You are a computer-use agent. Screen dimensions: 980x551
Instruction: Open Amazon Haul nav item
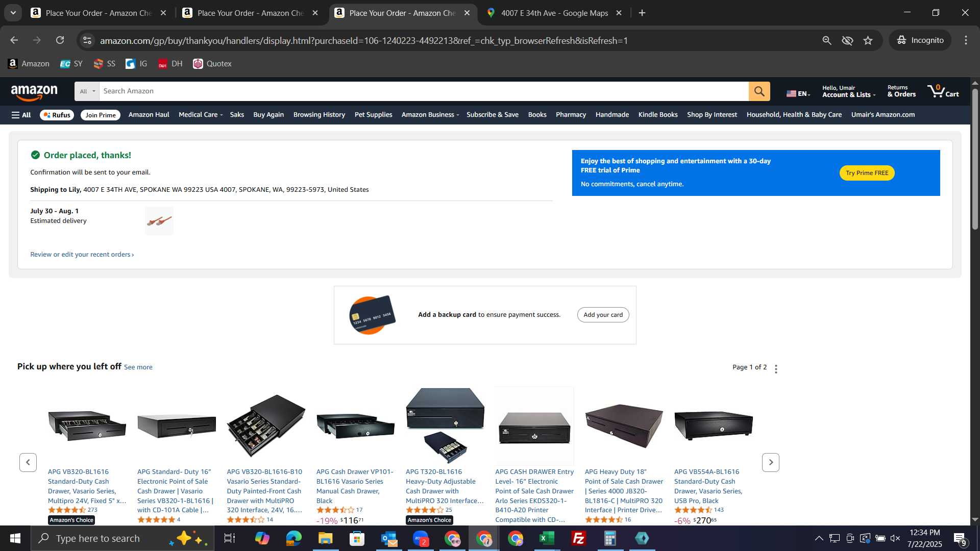point(149,115)
